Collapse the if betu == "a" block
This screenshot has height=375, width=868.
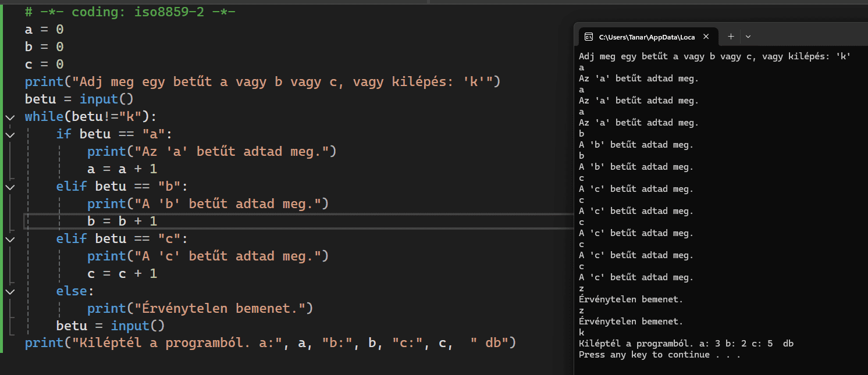point(9,134)
